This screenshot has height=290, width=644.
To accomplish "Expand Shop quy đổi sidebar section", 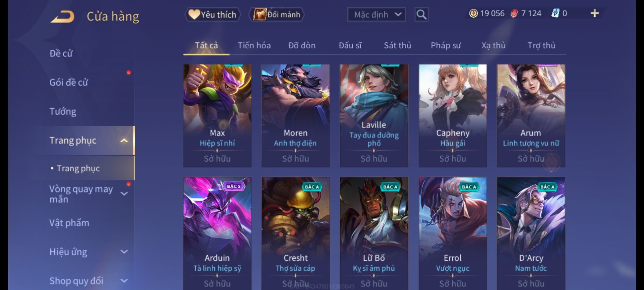I will click(124, 281).
